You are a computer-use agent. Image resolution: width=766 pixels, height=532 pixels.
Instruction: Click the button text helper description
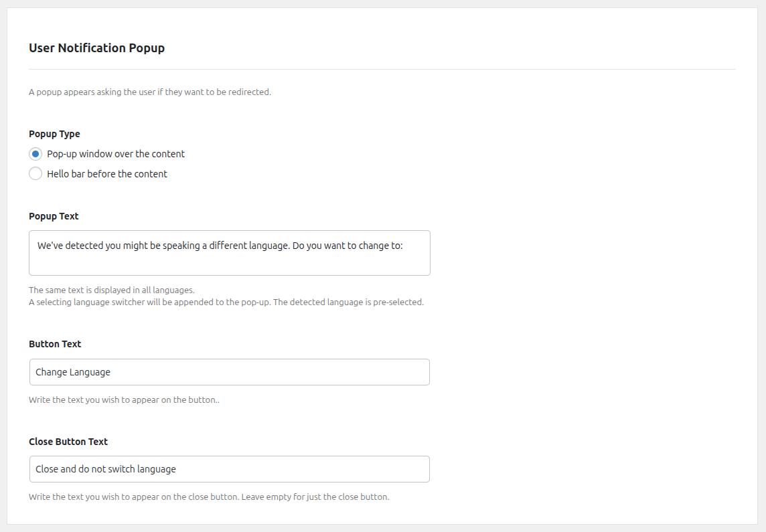(124, 399)
